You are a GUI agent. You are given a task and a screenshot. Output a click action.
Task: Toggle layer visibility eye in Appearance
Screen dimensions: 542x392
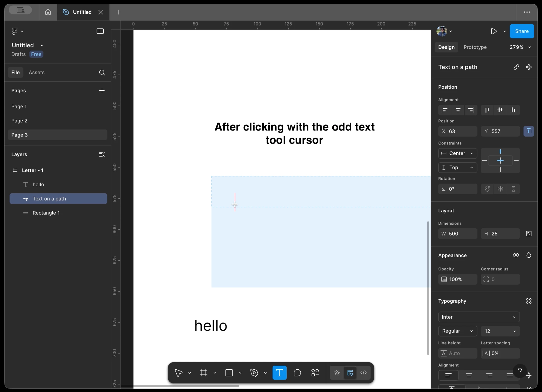point(516,255)
